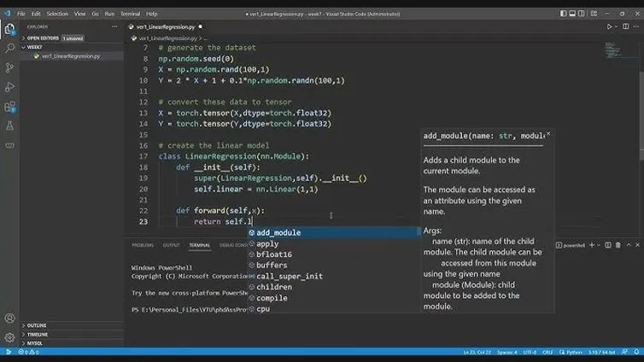Switch to the Terminal panel tab
This screenshot has height=362, width=644.
(x=200, y=245)
